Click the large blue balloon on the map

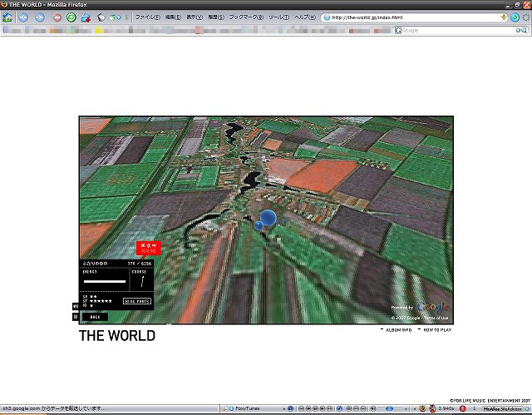[x=268, y=218]
